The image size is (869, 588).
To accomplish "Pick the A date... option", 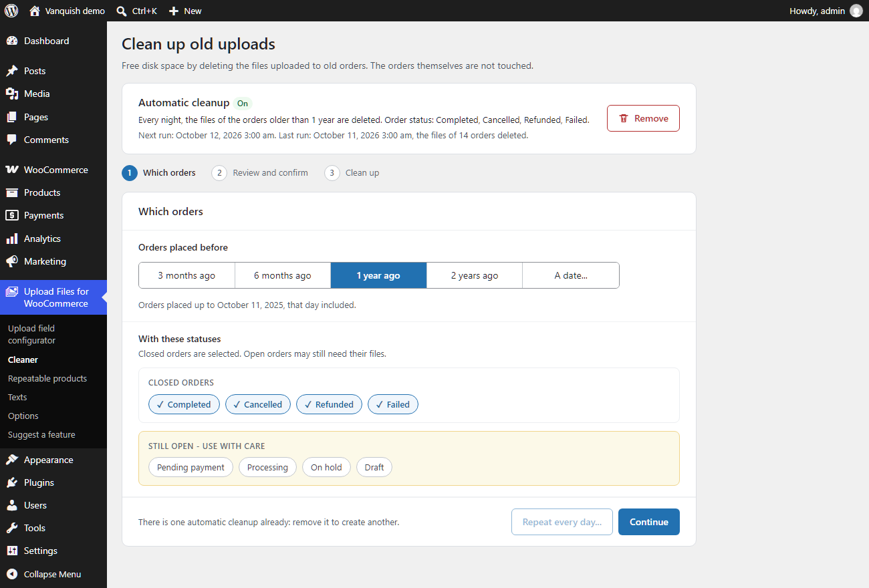I will (571, 275).
